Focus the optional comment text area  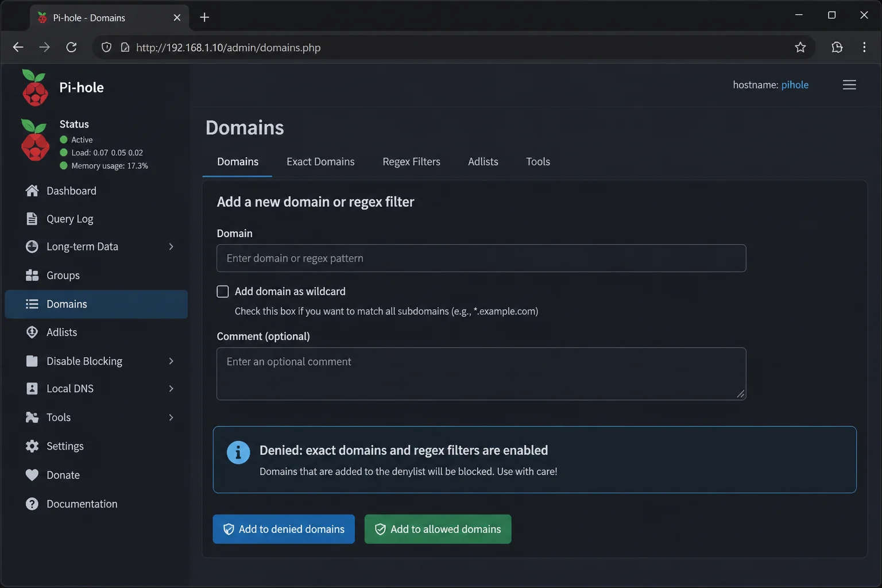[x=481, y=374]
